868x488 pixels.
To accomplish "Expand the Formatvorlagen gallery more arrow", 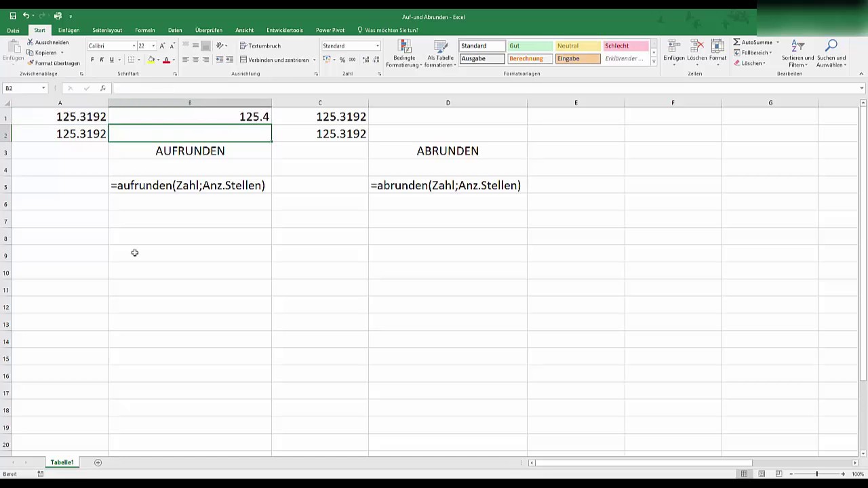I will [x=654, y=61].
